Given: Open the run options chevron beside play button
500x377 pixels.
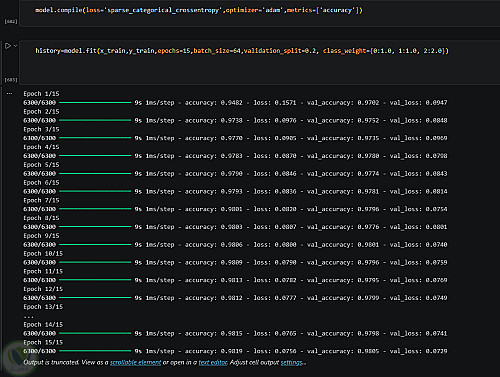Looking at the screenshot, I should pos(15,46).
